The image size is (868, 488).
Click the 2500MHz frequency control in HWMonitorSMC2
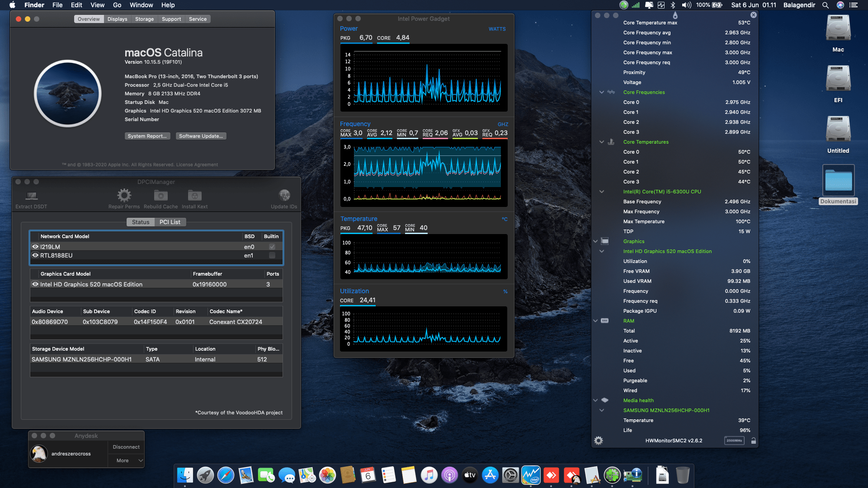click(734, 440)
